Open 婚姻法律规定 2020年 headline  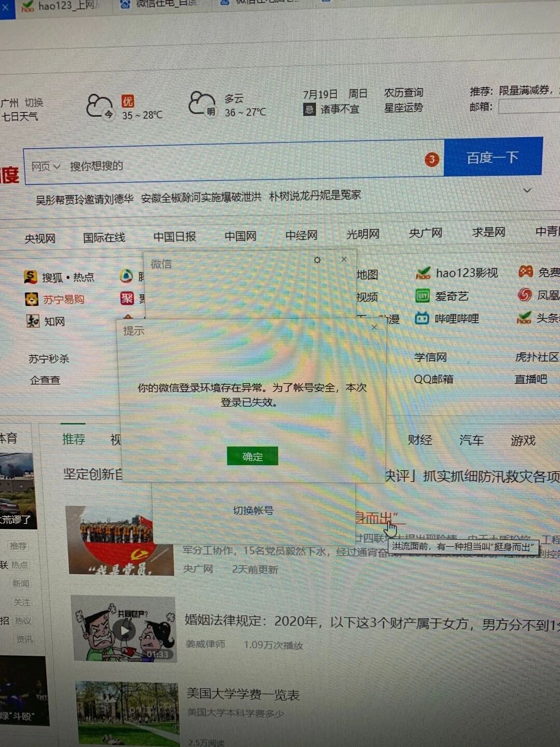[x=372, y=622]
